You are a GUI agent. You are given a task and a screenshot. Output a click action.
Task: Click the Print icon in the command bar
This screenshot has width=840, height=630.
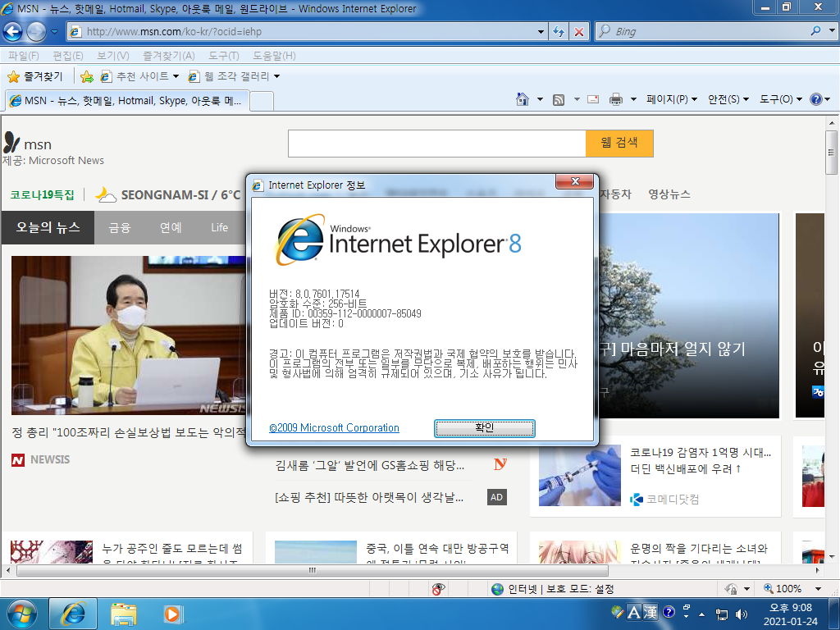616,99
